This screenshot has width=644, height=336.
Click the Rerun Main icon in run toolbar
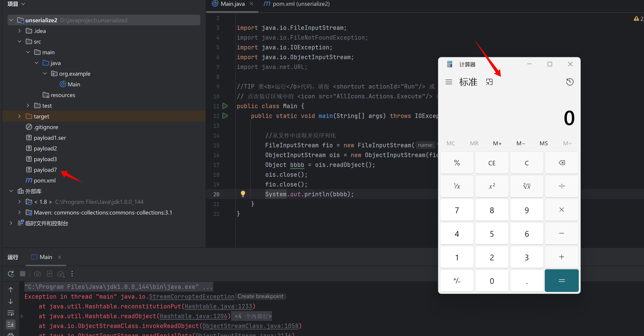(11, 274)
